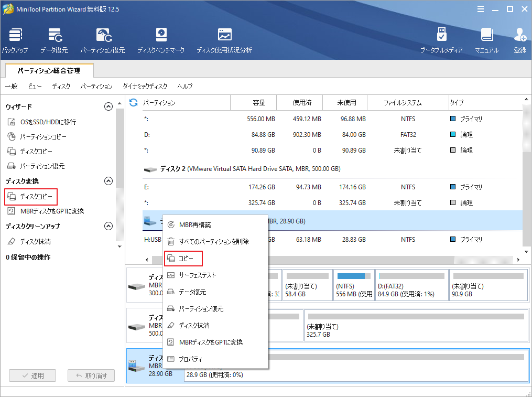The height and width of the screenshot is (397, 532).
Task: Open the 一般 menu
Action: [x=11, y=86]
